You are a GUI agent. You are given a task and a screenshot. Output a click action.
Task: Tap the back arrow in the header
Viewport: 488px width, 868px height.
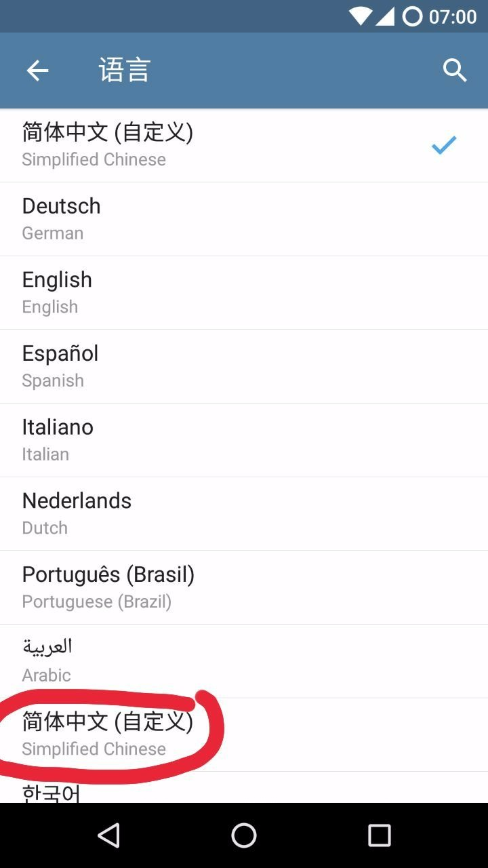pyautogui.click(x=37, y=71)
